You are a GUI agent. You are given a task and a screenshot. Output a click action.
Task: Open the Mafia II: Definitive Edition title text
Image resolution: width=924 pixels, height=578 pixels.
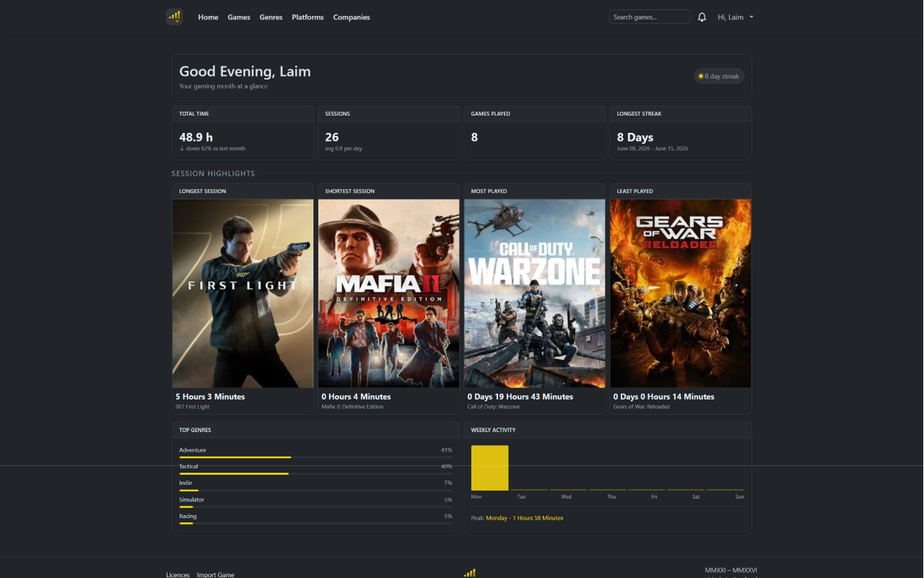[352, 407]
